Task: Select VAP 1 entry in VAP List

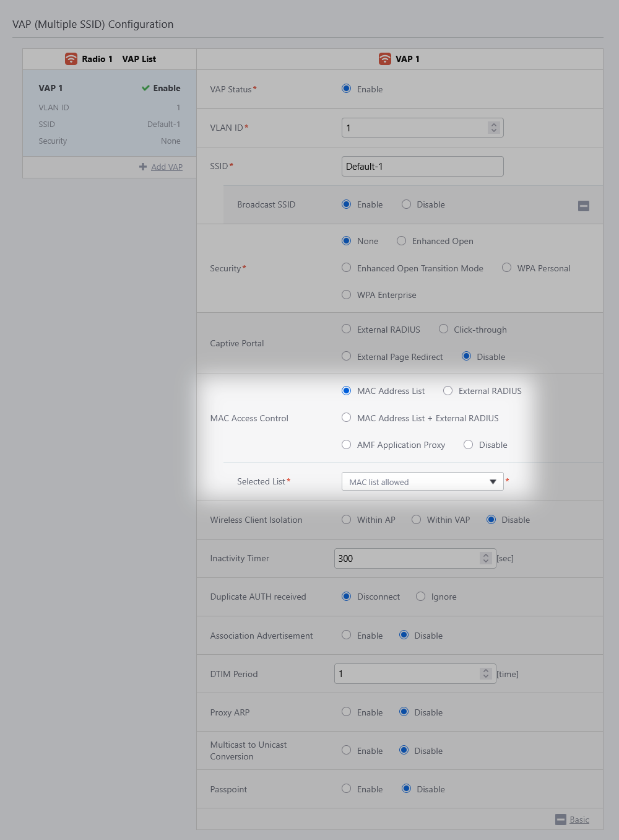Action: point(109,113)
